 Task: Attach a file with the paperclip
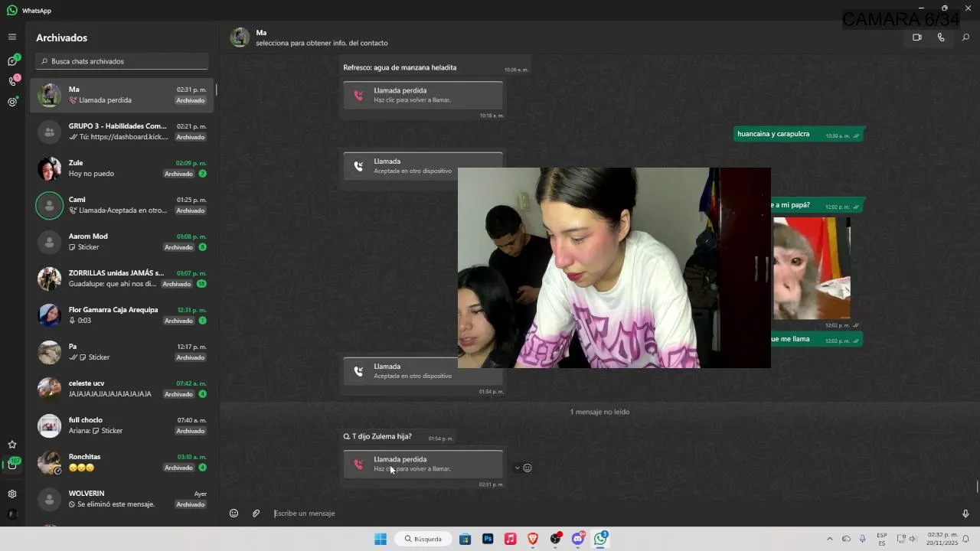click(x=256, y=514)
